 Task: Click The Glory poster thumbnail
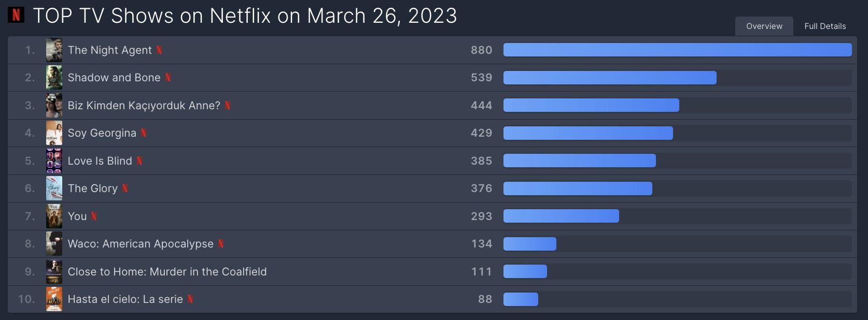coord(54,188)
